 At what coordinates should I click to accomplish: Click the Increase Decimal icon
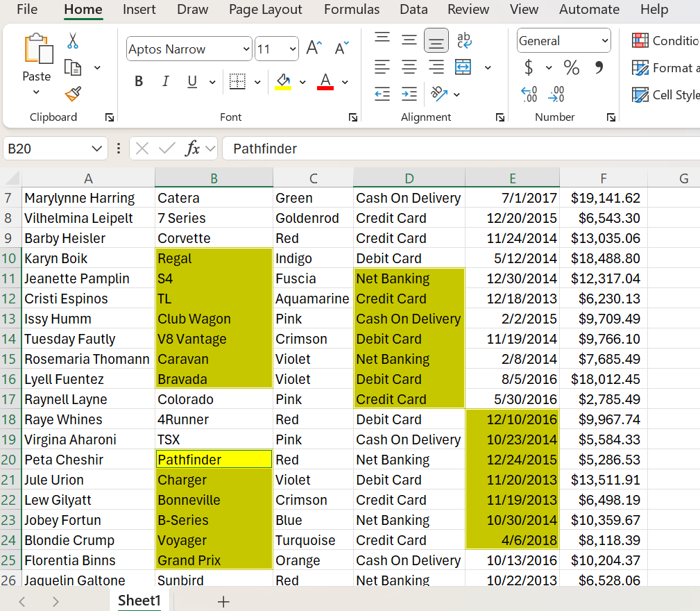coord(529,94)
